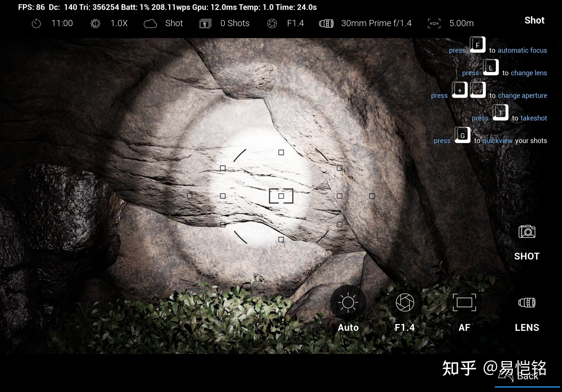Click the weather cloud icon
This screenshot has height=392, width=562.
tap(150, 24)
